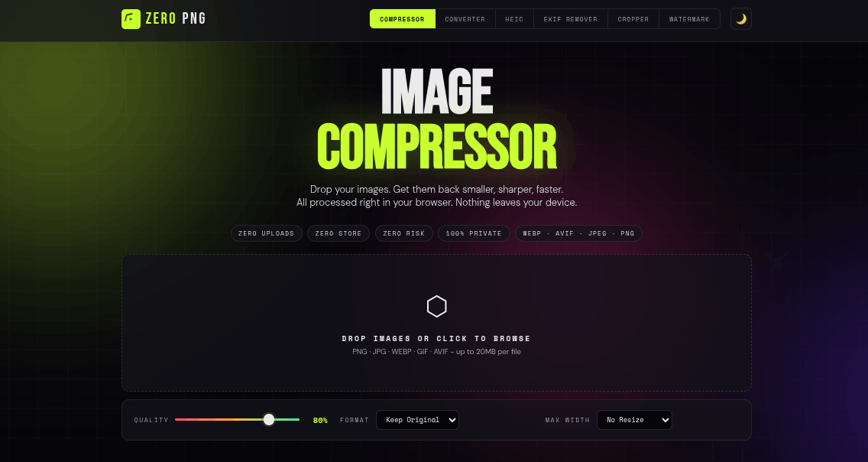Click the hexagon upload icon
The height and width of the screenshot is (462, 868).
click(x=436, y=307)
